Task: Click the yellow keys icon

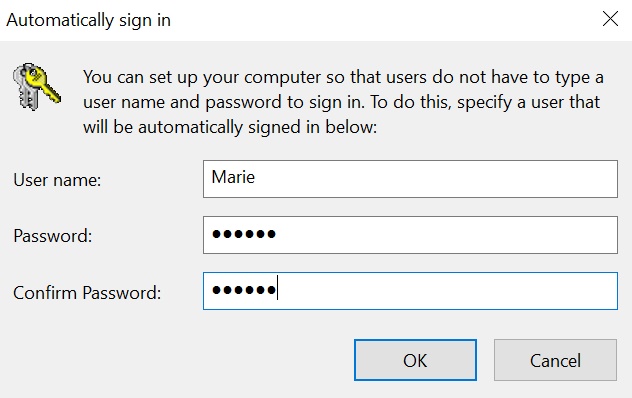Action: tap(37, 86)
